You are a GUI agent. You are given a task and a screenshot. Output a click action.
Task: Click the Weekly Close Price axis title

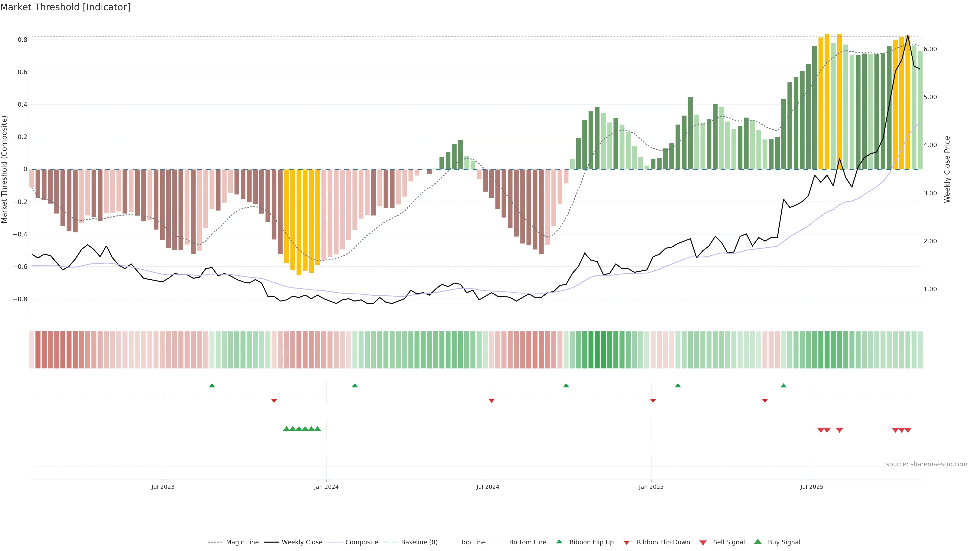click(x=947, y=169)
